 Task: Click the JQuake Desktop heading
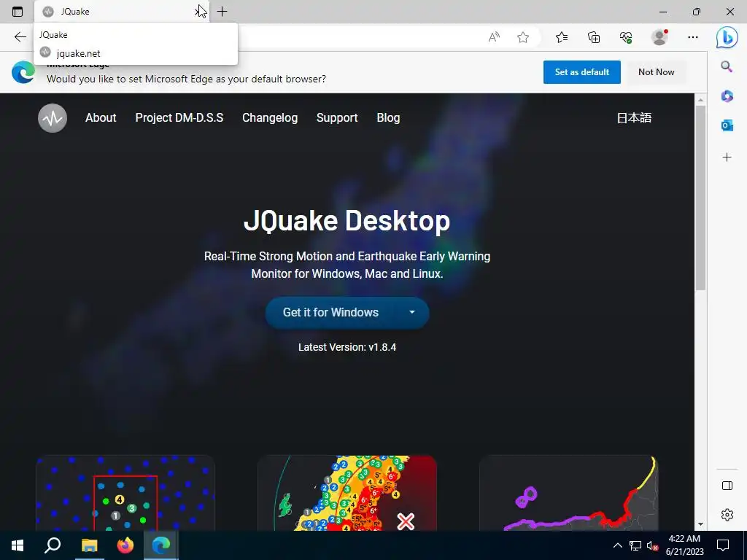pyautogui.click(x=347, y=221)
